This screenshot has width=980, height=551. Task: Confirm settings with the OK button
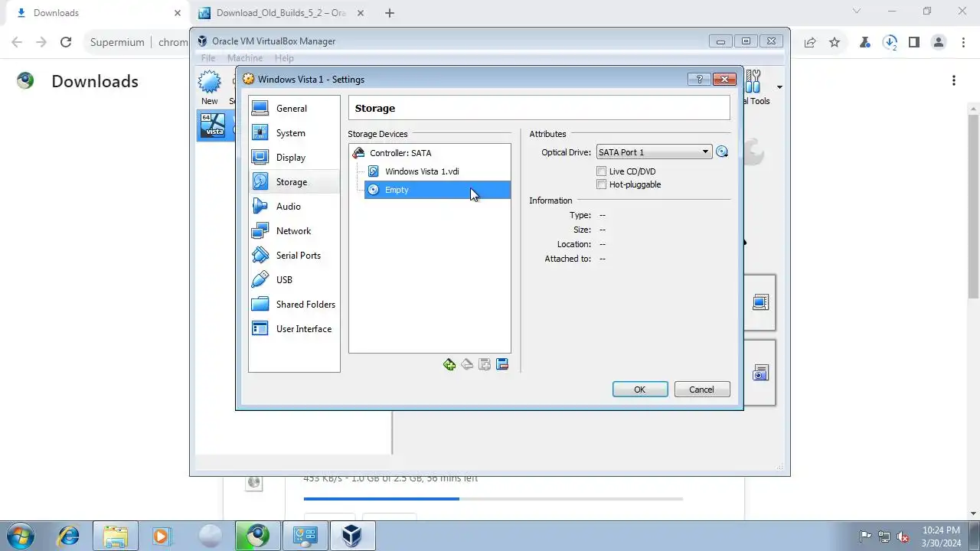(640, 390)
